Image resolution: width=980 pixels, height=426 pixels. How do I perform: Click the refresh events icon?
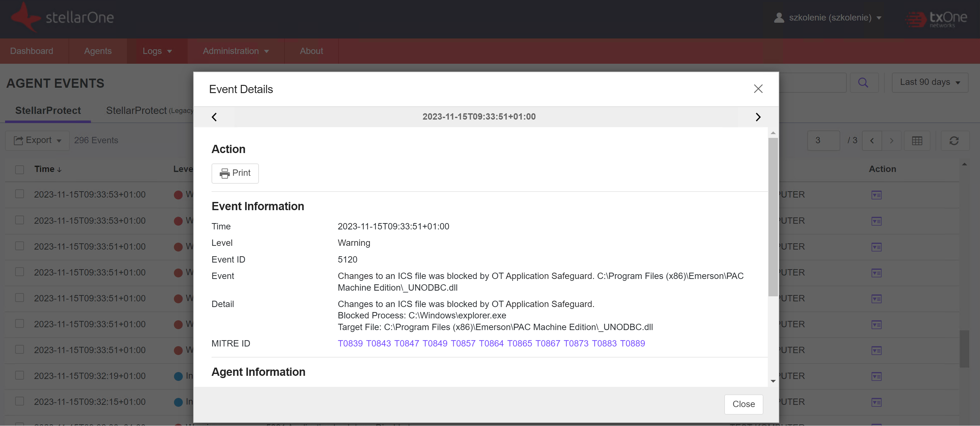click(x=954, y=141)
